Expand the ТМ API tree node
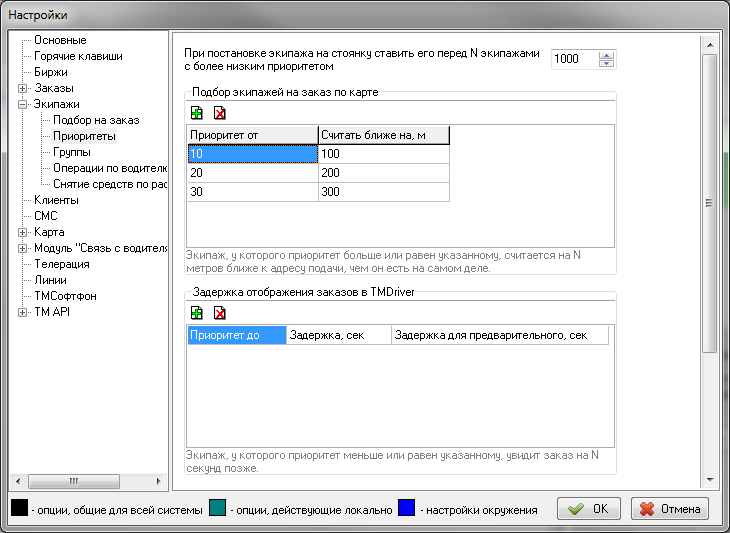730x533 pixels. coord(23,312)
